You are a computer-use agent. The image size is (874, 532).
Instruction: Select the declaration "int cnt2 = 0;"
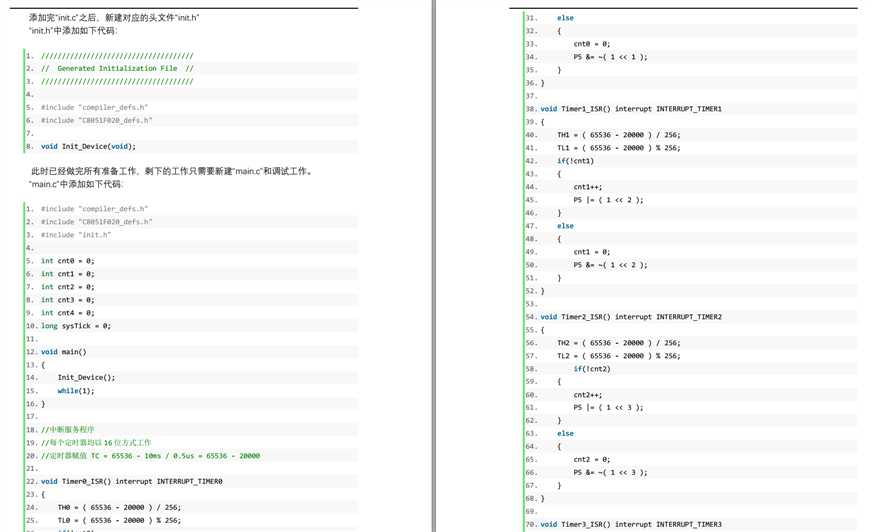point(67,287)
